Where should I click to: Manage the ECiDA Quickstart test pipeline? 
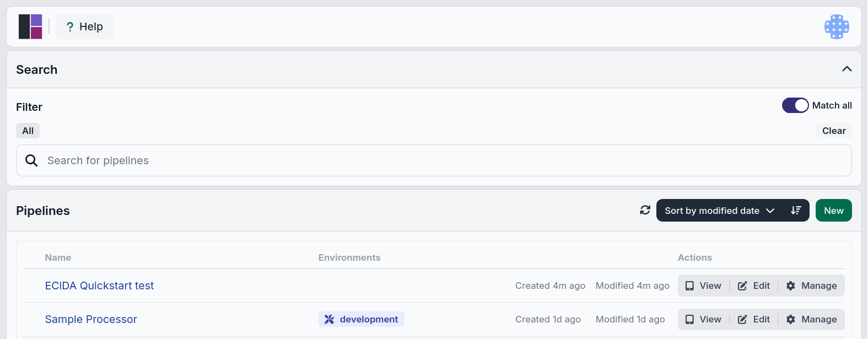point(812,286)
